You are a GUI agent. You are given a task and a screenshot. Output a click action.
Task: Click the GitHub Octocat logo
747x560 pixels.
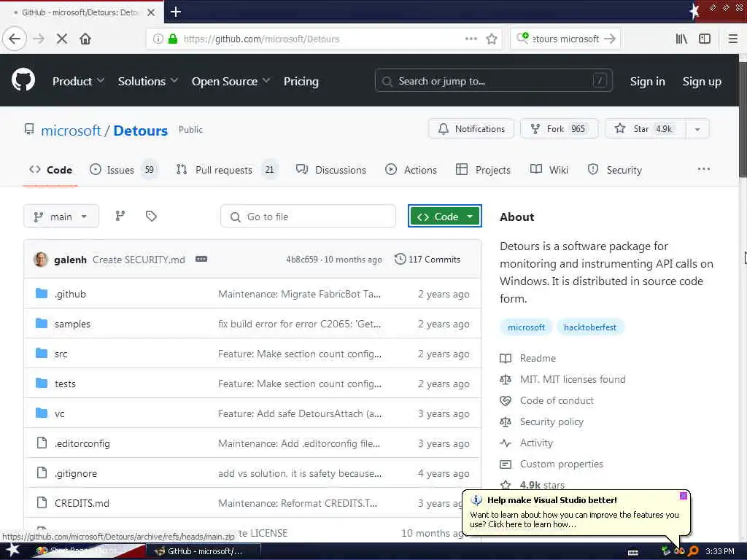(x=23, y=79)
